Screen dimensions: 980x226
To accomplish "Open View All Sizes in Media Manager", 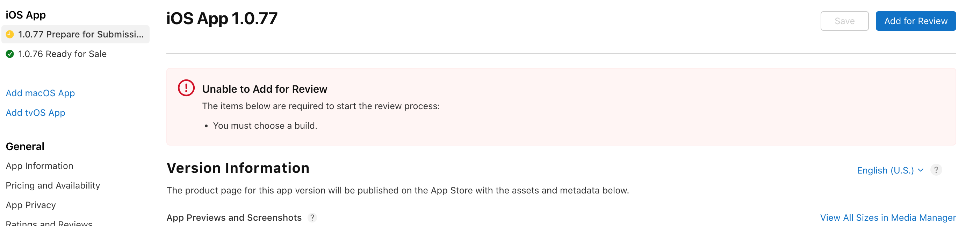I will pyautogui.click(x=887, y=218).
